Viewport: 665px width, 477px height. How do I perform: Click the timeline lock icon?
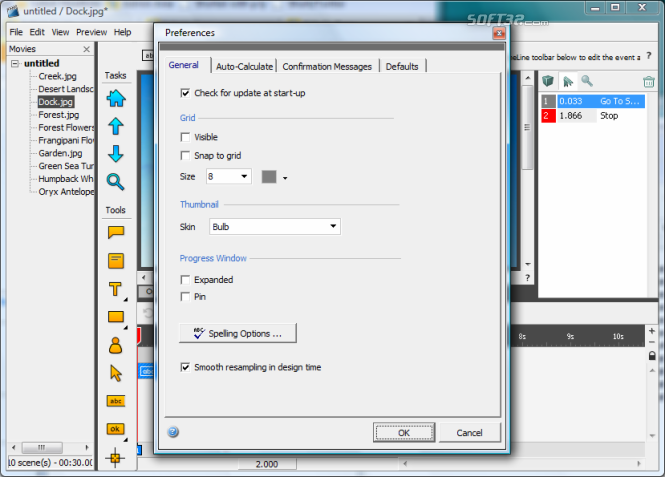(x=652, y=355)
